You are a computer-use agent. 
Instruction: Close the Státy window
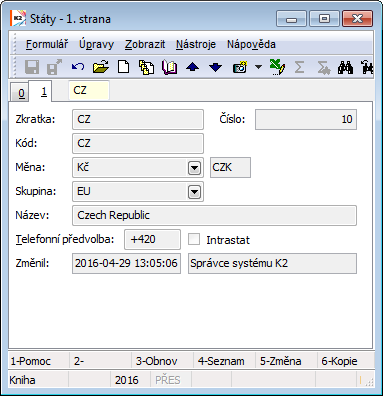coord(357,19)
